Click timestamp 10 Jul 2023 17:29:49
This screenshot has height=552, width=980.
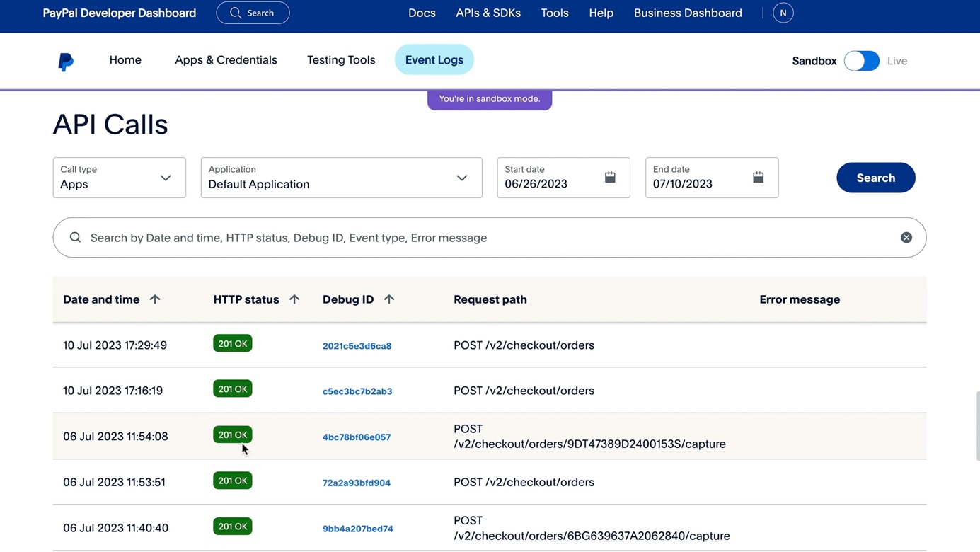115,345
